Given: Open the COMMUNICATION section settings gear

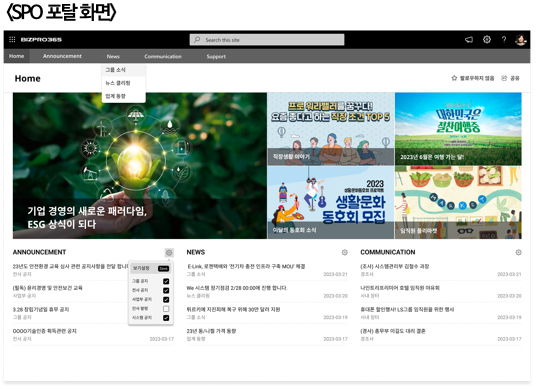Looking at the screenshot, I should tap(520, 253).
